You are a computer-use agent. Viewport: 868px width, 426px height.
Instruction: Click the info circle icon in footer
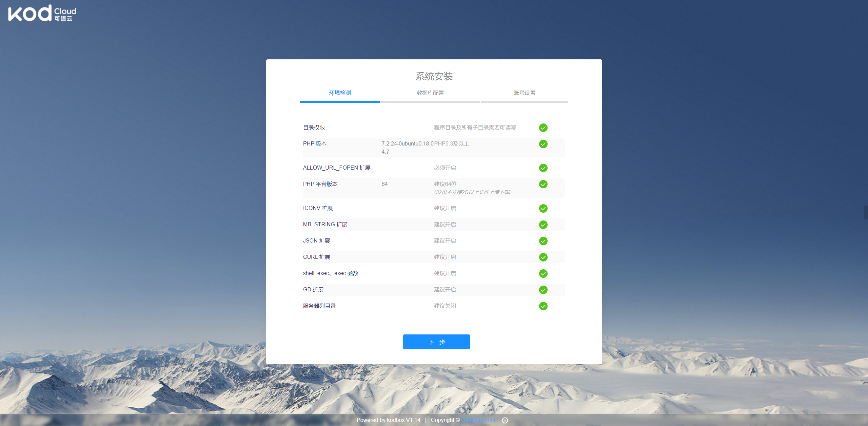point(505,420)
